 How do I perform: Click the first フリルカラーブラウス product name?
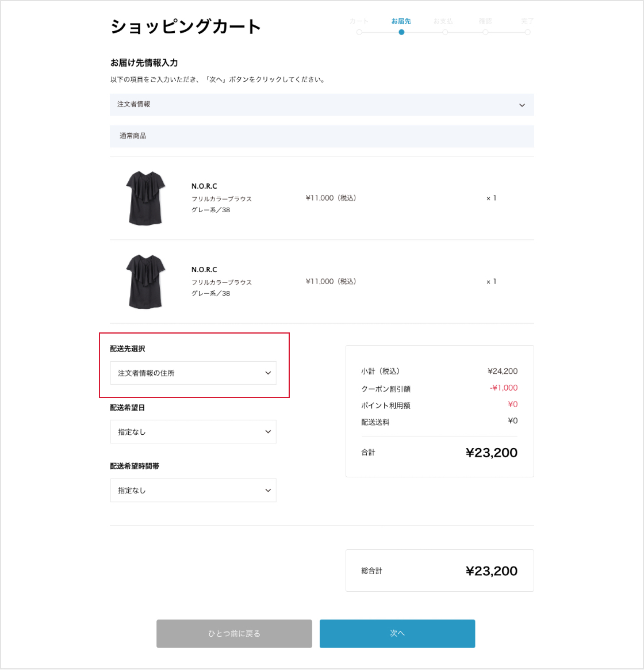221,199
